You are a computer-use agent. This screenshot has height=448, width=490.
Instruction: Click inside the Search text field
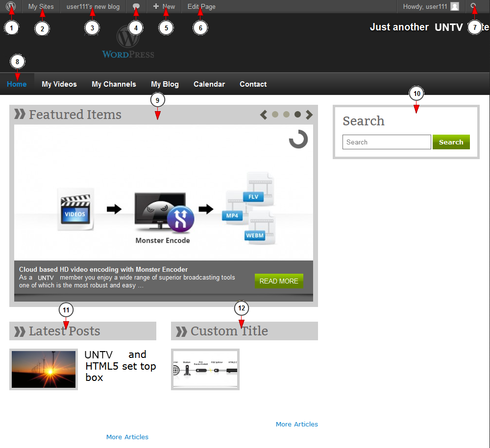pos(387,142)
